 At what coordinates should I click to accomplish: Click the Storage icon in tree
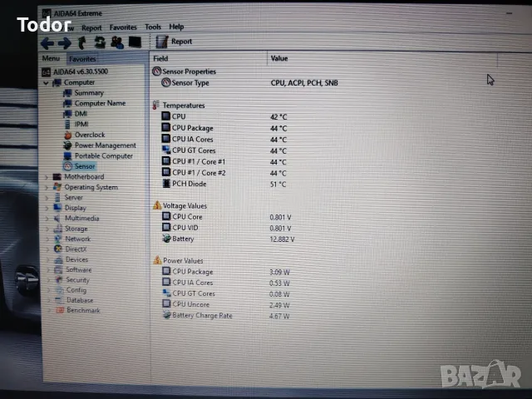click(58, 229)
